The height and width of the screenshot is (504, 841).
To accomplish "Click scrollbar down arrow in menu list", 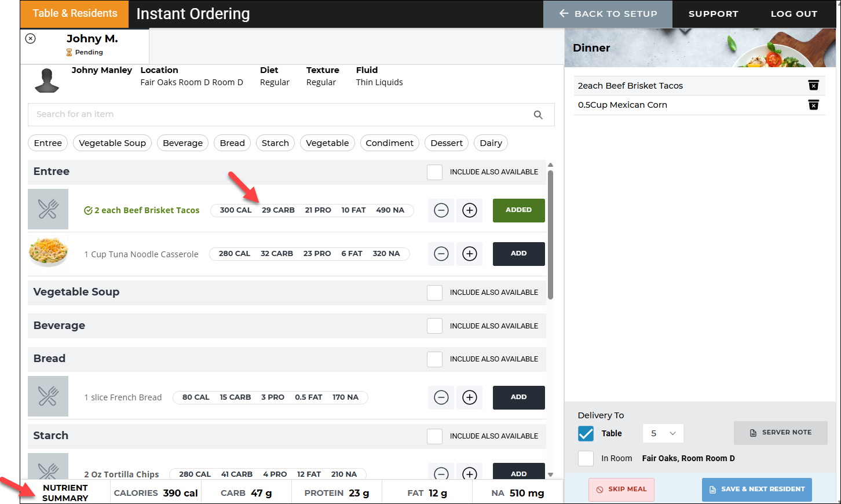I will (x=551, y=474).
